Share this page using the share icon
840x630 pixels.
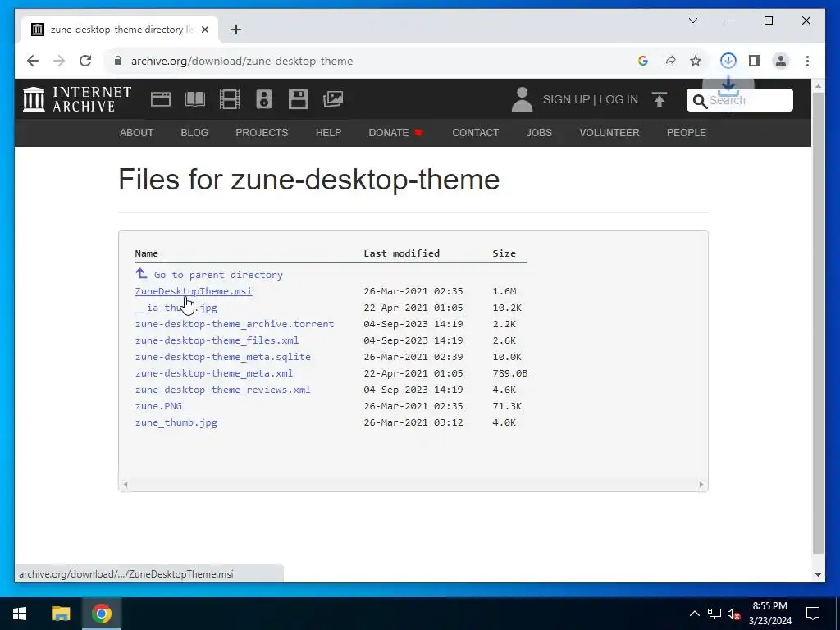click(x=669, y=61)
